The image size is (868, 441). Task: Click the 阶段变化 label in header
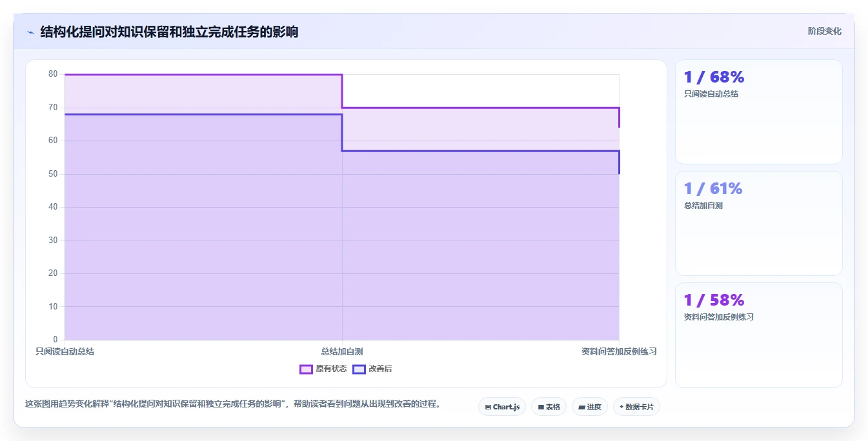click(x=824, y=31)
